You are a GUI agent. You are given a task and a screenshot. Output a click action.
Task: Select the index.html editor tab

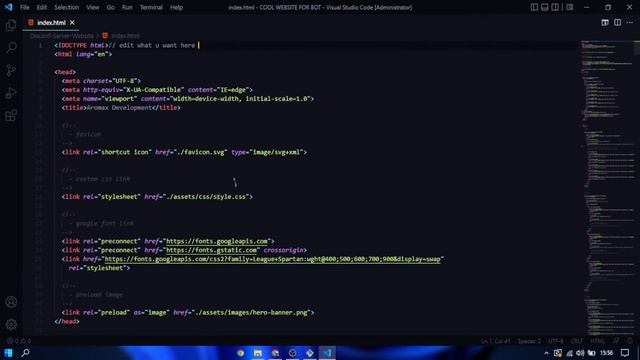pyautogui.click(x=51, y=23)
